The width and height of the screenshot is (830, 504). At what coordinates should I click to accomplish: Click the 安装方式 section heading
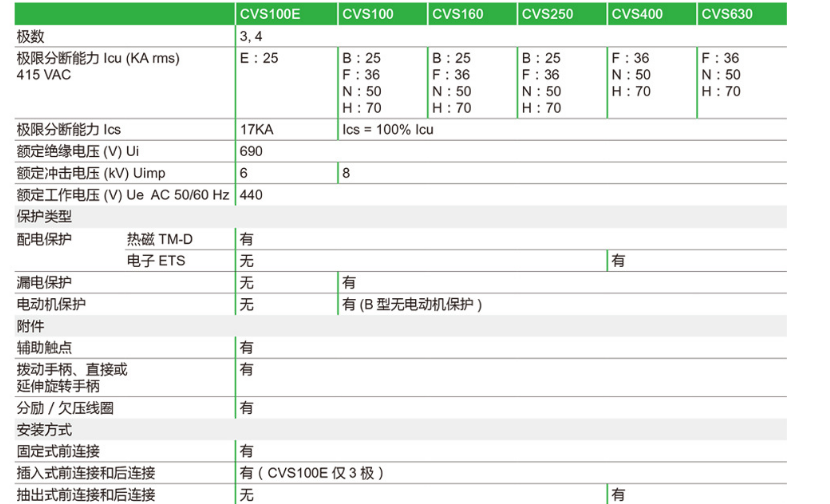pos(44,430)
